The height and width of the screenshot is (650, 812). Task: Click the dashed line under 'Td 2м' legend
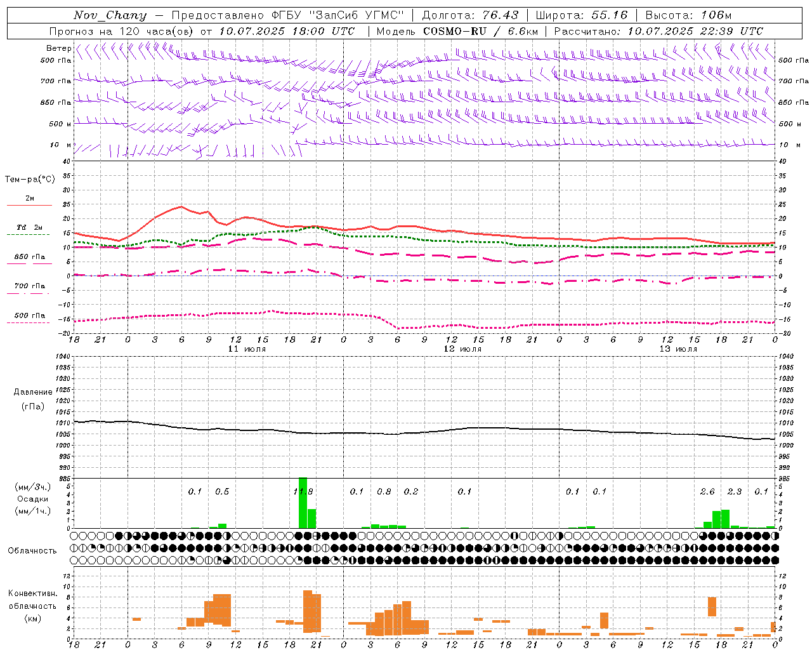coord(29,235)
